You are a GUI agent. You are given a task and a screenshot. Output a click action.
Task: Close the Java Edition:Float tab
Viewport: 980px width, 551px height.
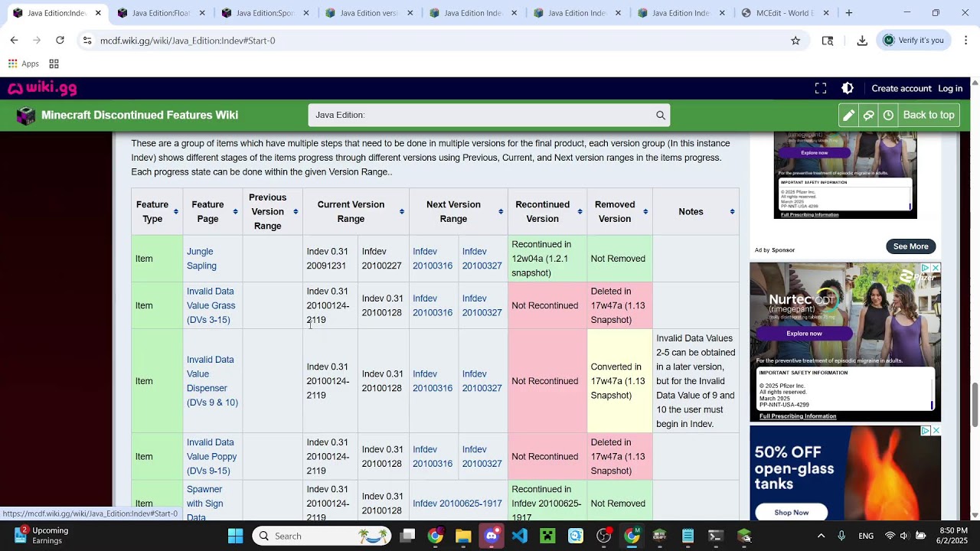click(202, 13)
